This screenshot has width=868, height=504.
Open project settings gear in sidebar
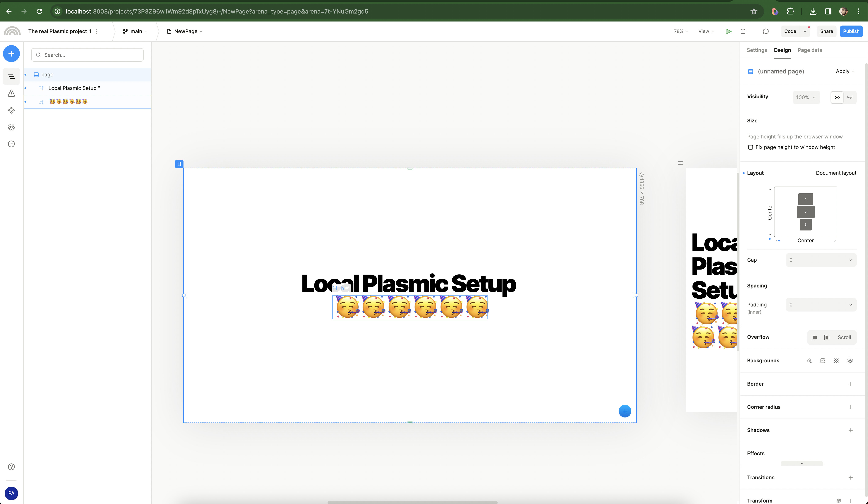(11, 127)
